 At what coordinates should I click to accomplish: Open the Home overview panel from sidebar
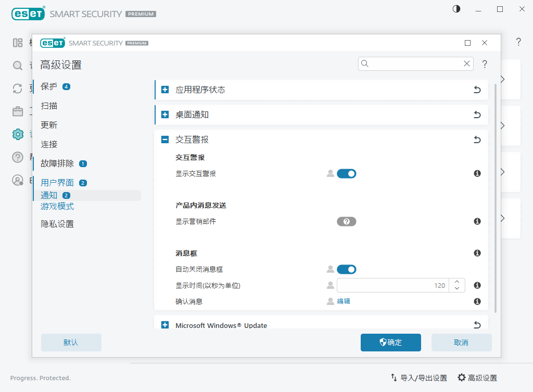[17, 43]
